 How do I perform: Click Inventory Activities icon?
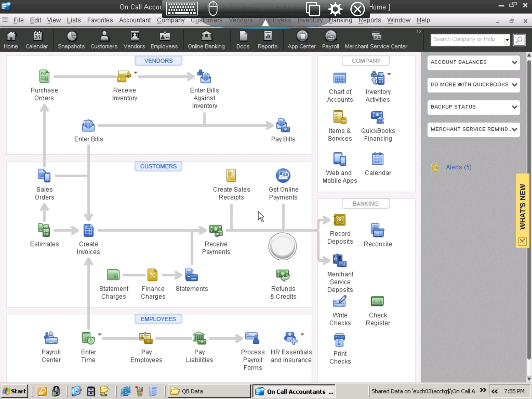[377, 78]
